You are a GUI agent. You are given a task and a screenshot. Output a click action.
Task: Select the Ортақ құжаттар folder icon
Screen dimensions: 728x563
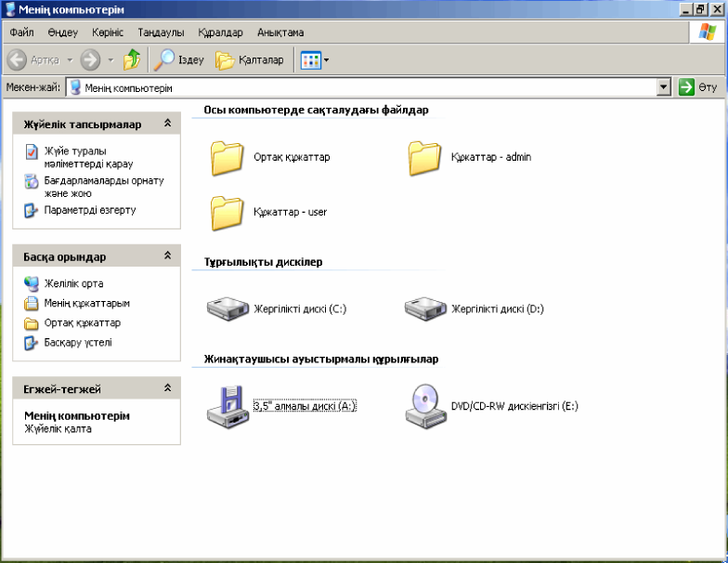point(227,158)
